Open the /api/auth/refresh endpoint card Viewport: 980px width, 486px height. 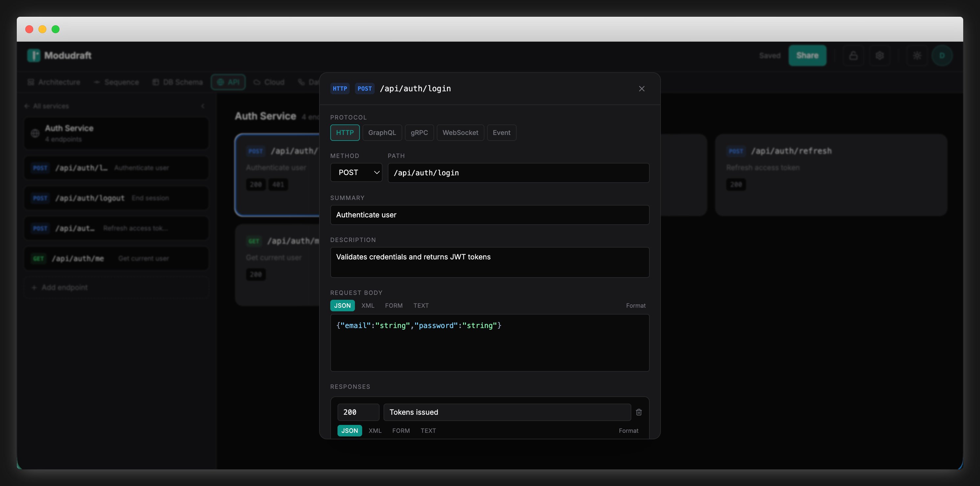831,175
